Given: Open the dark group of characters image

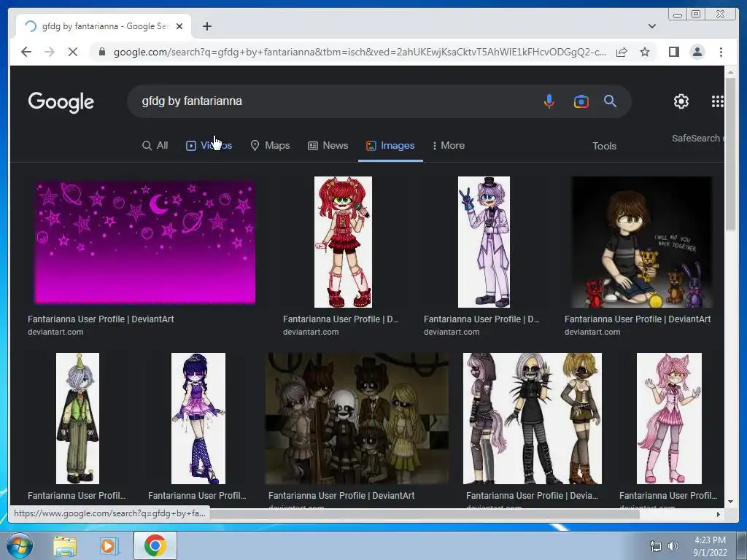Looking at the screenshot, I should 357,418.
